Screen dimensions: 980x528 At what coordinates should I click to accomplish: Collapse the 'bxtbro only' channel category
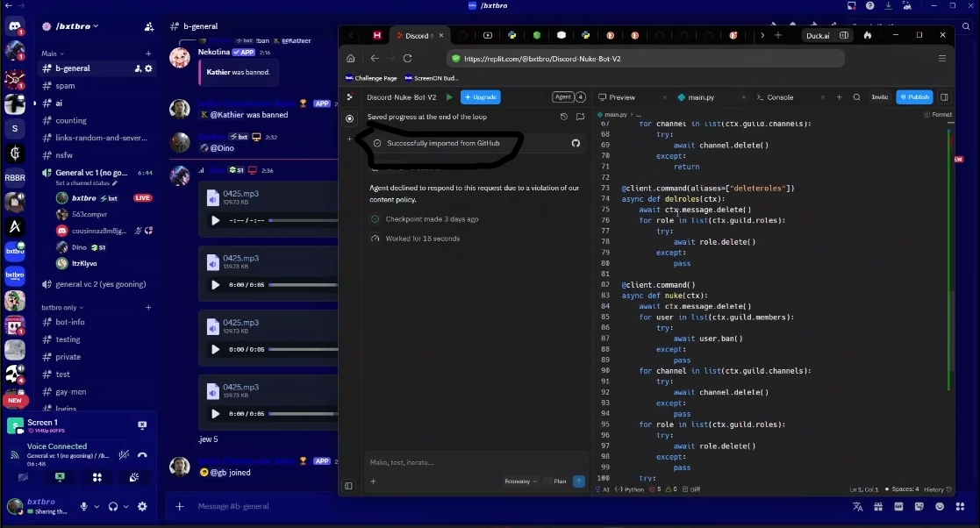(58, 308)
